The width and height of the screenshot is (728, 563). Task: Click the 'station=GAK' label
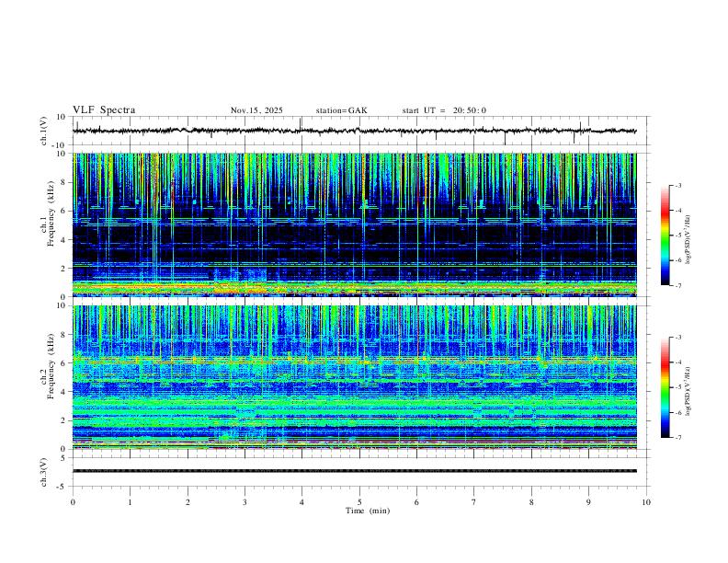pos(342,110)
